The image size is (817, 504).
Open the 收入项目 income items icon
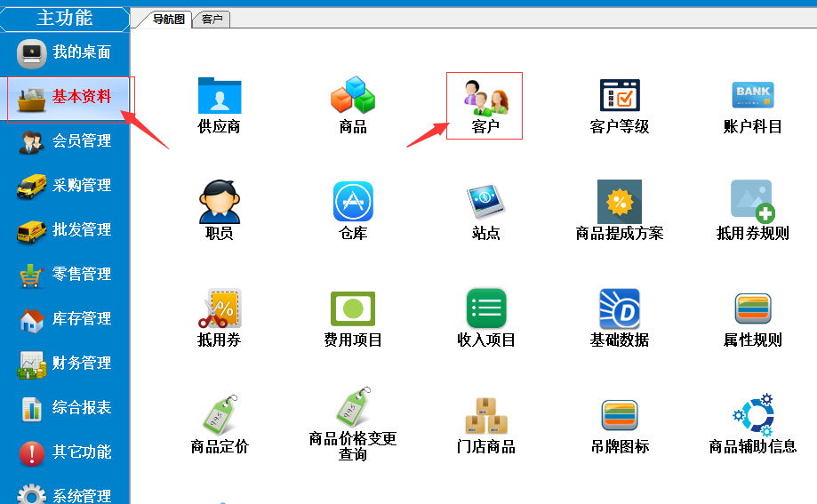point(485,308)
